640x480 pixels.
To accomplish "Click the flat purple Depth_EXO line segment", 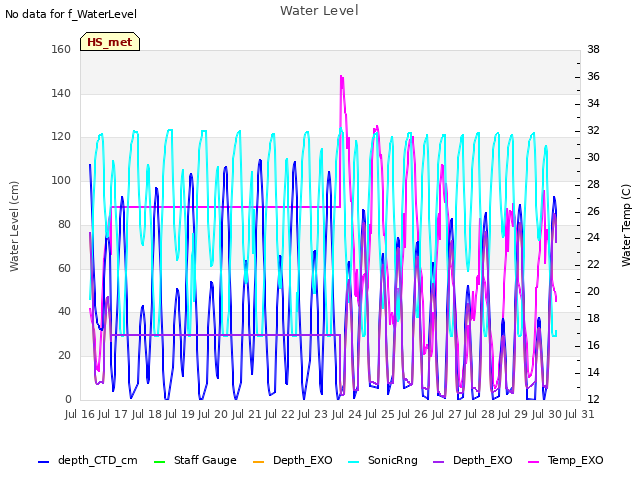I will click(226, 335).
